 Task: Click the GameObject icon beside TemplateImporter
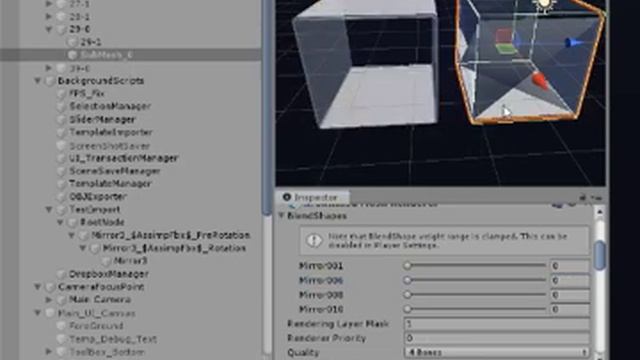pos(61,133)
